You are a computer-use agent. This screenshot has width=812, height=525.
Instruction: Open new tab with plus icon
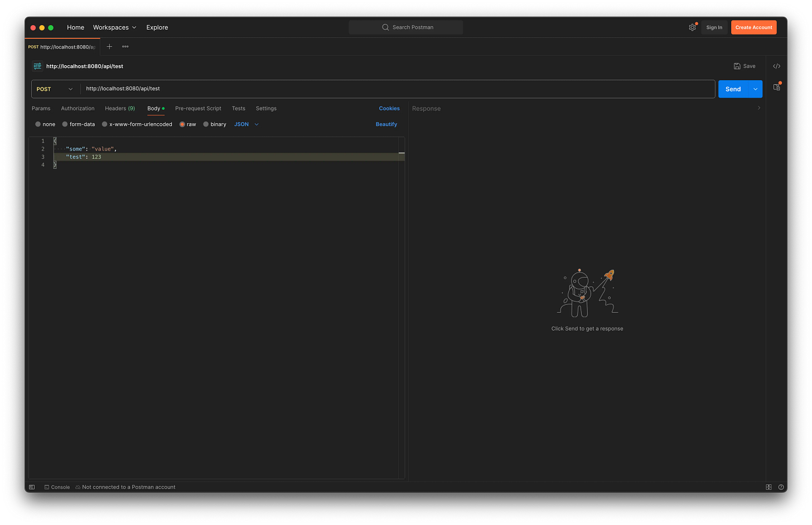[x=109, y=47]
